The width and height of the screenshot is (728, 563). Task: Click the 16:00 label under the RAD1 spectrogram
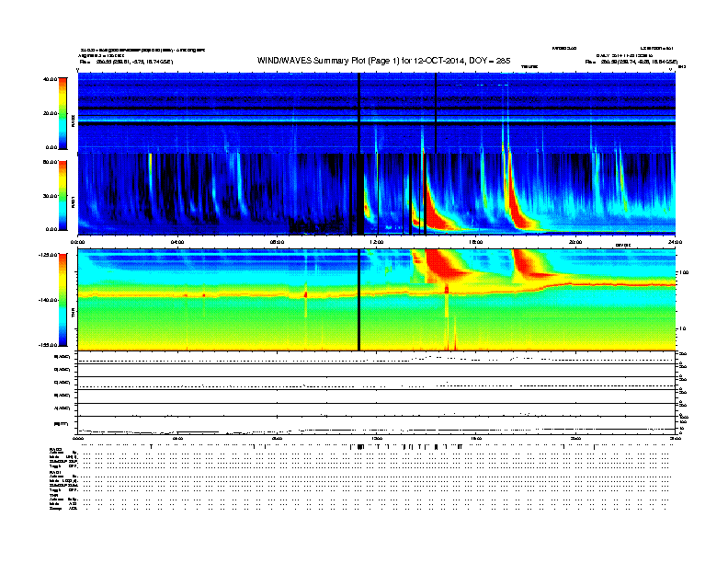(476, 242)
